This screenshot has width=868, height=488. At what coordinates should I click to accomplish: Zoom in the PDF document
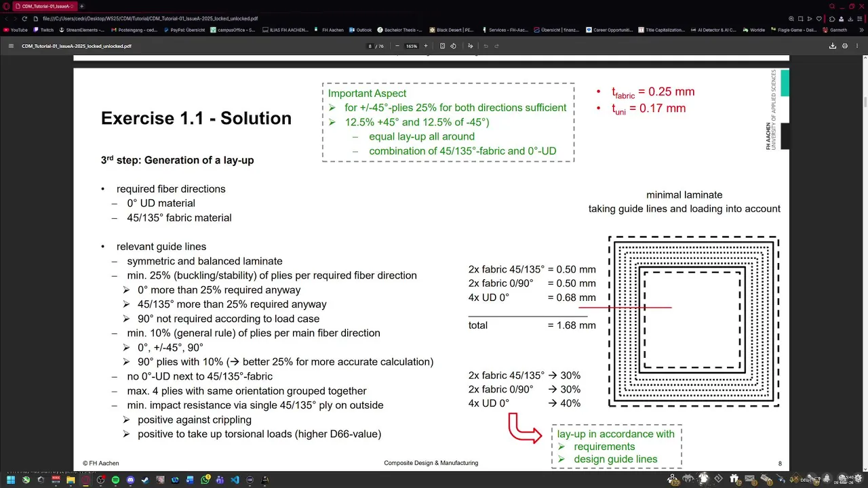(426, 46)
